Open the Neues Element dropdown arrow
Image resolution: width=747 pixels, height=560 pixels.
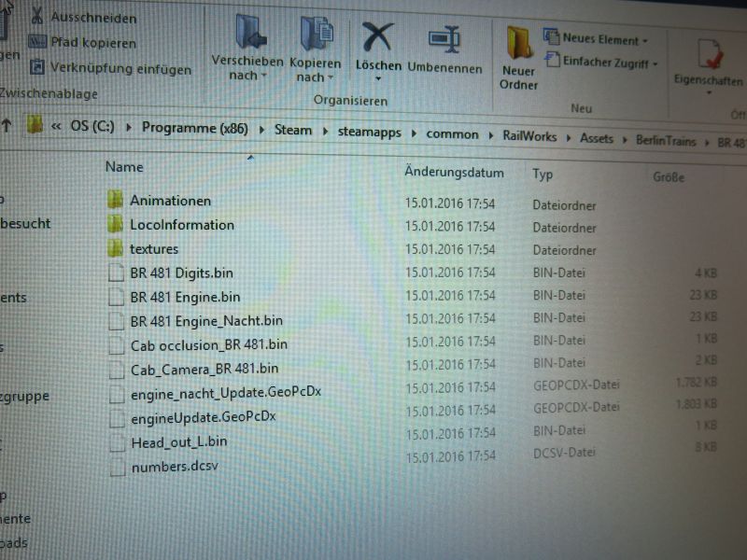point(645,41)
